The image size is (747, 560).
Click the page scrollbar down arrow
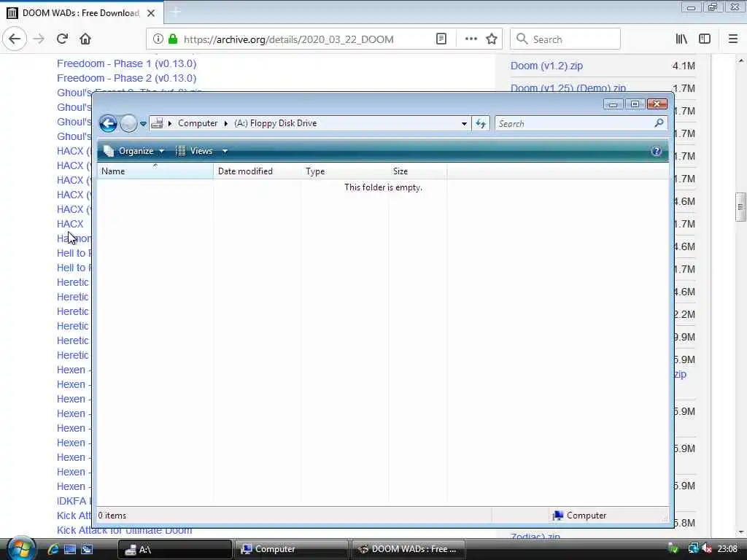point(740,532)
